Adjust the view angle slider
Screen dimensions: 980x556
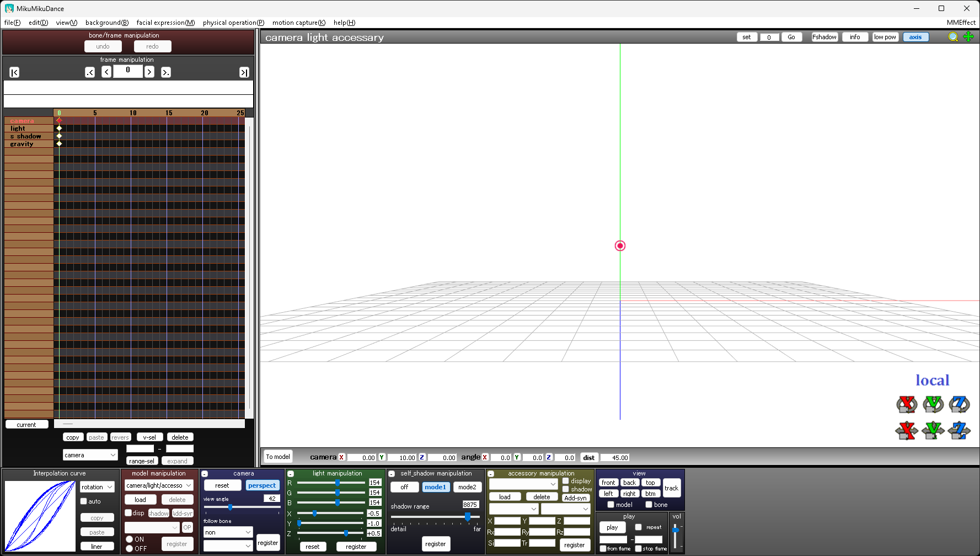(242, 507)
